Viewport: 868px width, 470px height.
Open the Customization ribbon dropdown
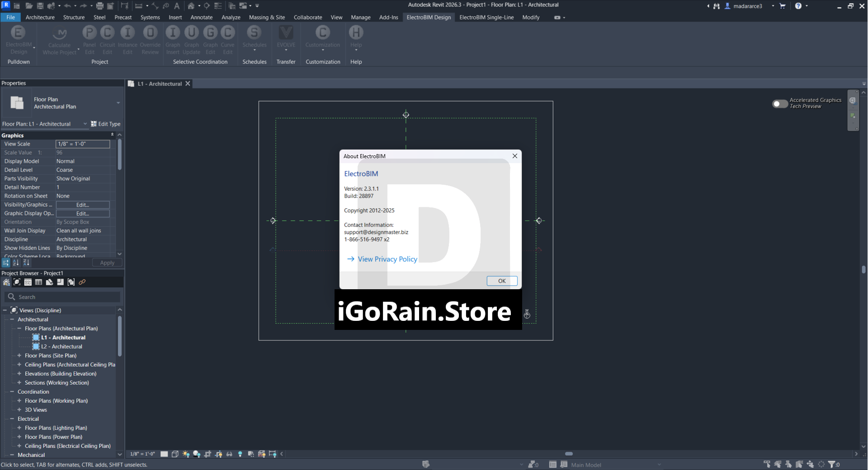(323, 38)
